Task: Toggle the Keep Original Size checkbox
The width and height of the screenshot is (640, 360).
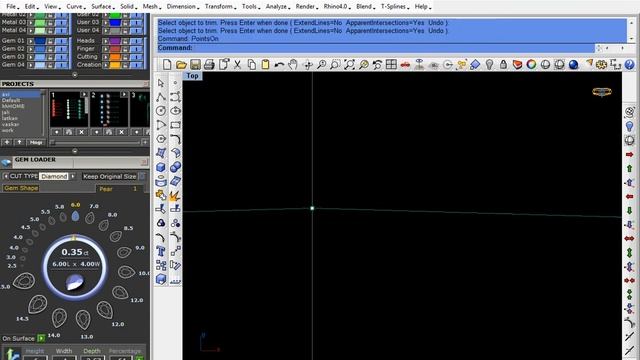Action: (142, 176)
